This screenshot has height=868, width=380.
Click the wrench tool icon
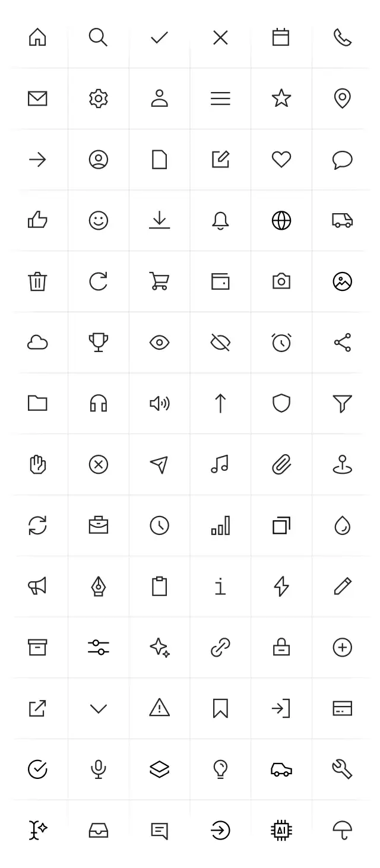(343, 769)
